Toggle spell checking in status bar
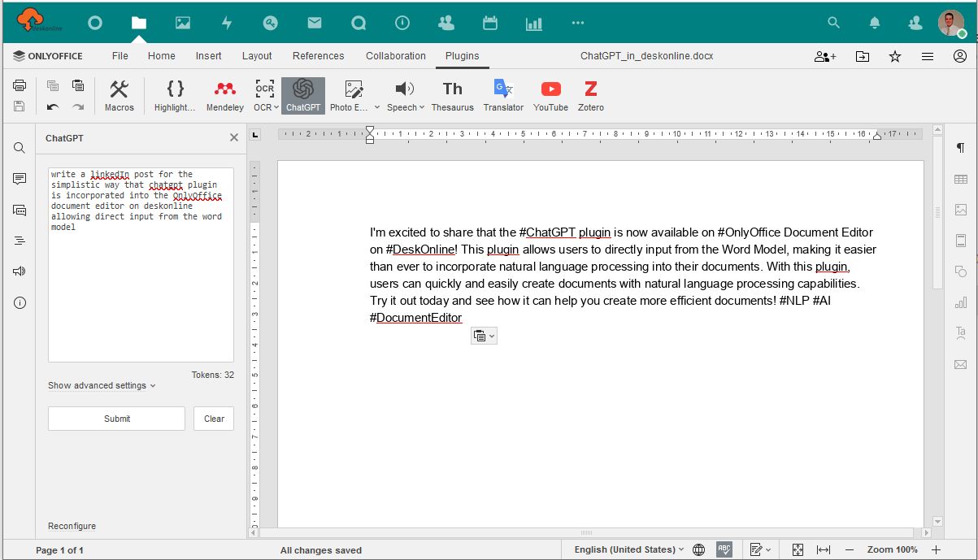The width and height of the screenshot is (978, 560). [724, 549]
